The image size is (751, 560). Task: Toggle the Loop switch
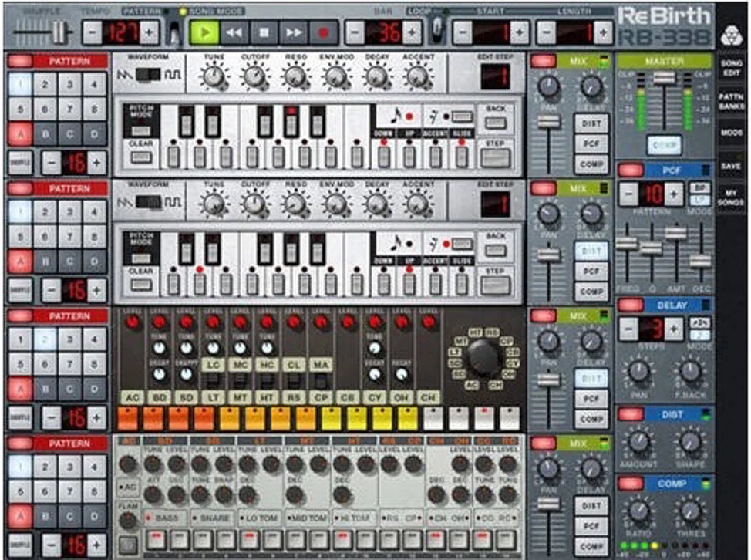coord(436,32)
